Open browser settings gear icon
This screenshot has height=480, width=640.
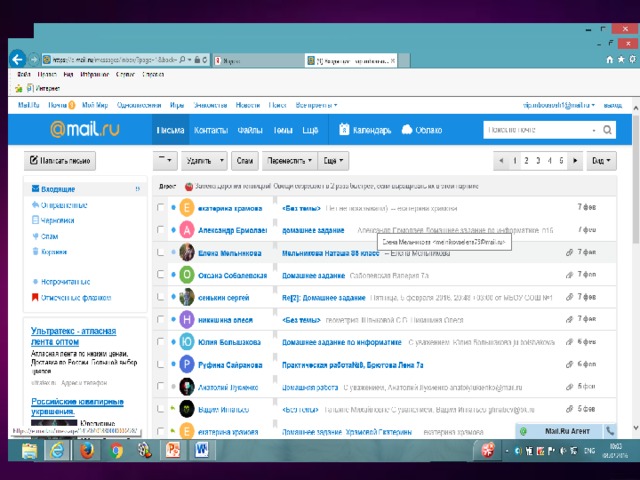[x=632, y=60]
